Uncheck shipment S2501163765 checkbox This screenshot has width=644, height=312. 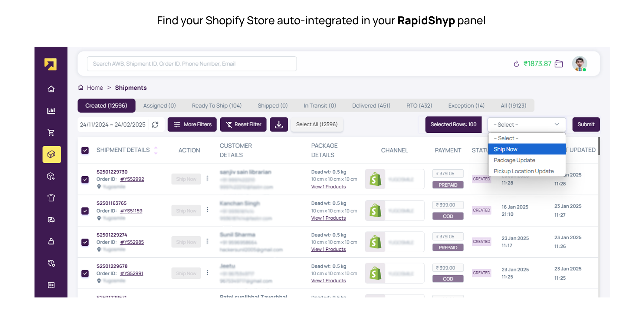point(85,211)
